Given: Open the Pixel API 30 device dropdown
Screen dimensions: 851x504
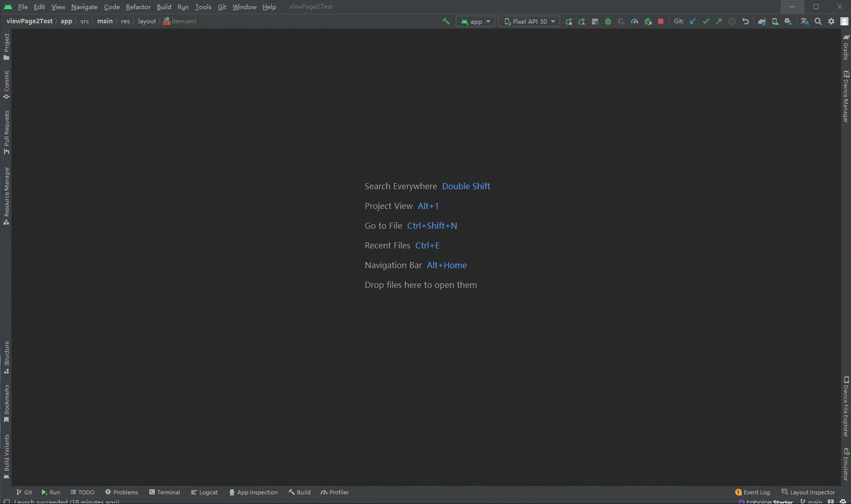Looking at the screenshot, I should [x=529, y=21].
